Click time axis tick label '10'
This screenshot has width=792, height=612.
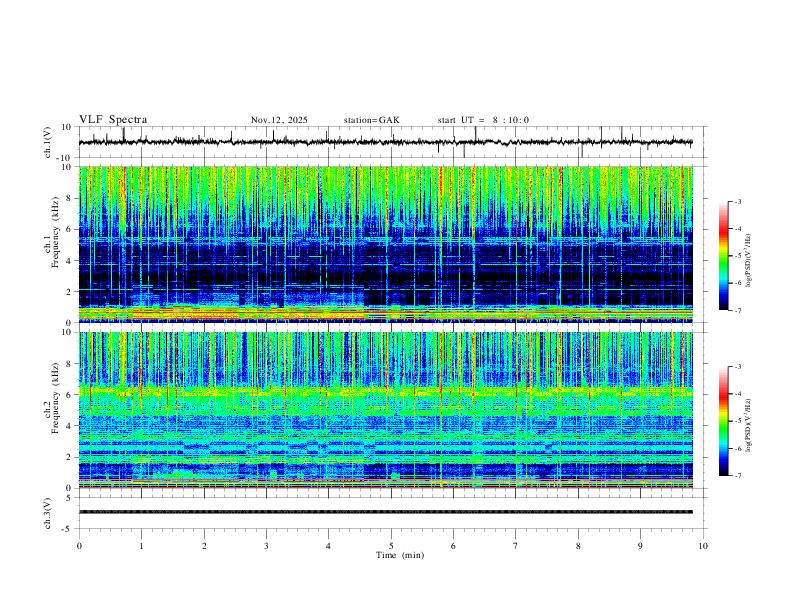[703, 546]
